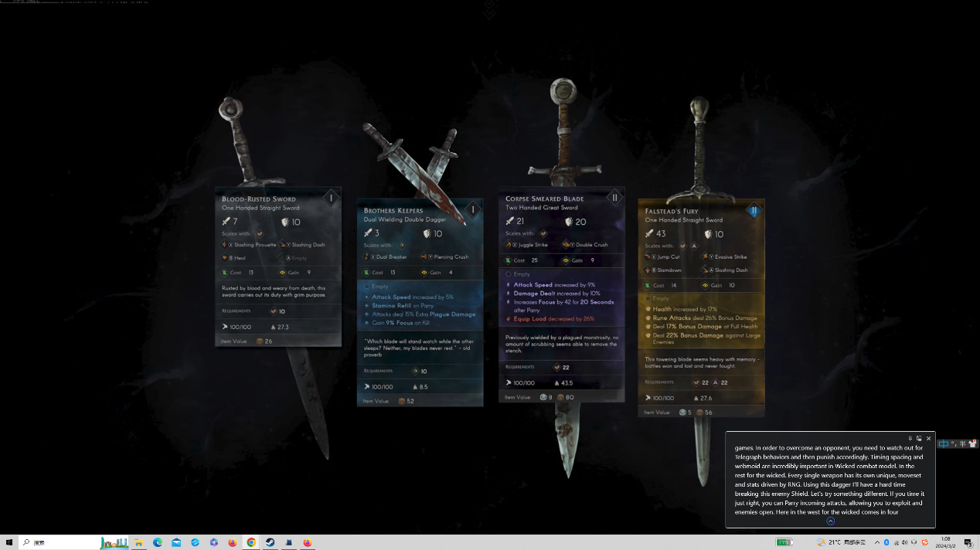Click Attack Speed increased by 5% text

[413, 297]
